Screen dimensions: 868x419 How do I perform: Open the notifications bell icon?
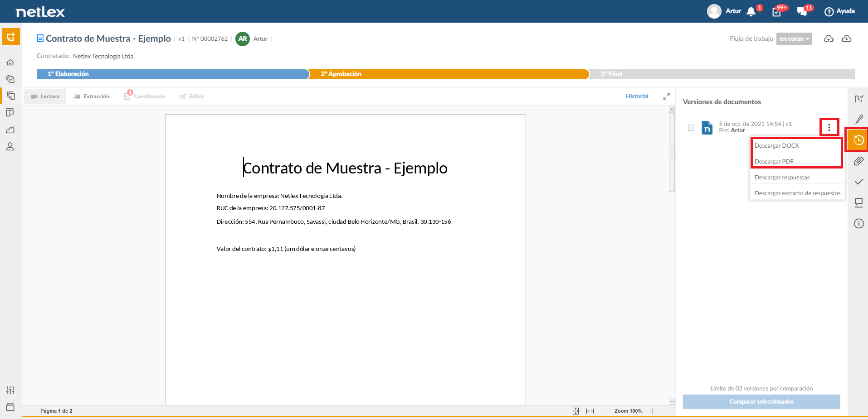[751, 12]
